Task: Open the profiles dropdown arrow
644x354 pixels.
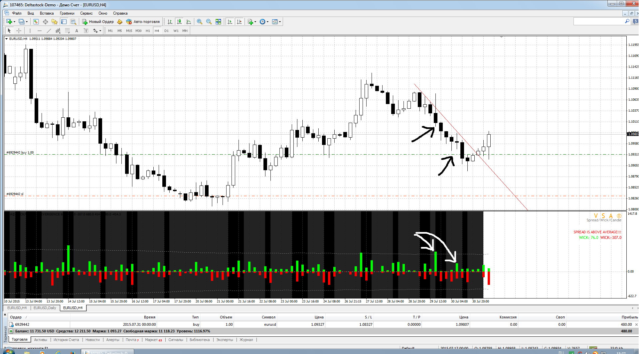Action: click(x=27, y=22)
